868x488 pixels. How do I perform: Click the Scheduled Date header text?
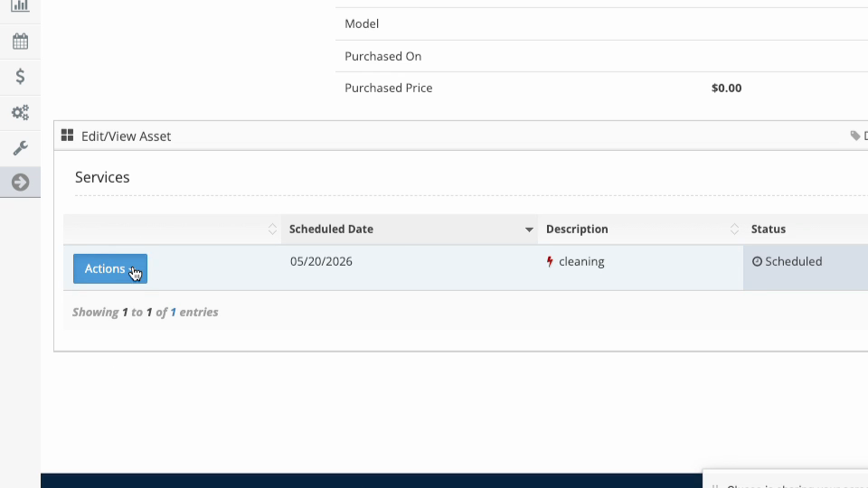pyautogui.click(x=331, y=229)
